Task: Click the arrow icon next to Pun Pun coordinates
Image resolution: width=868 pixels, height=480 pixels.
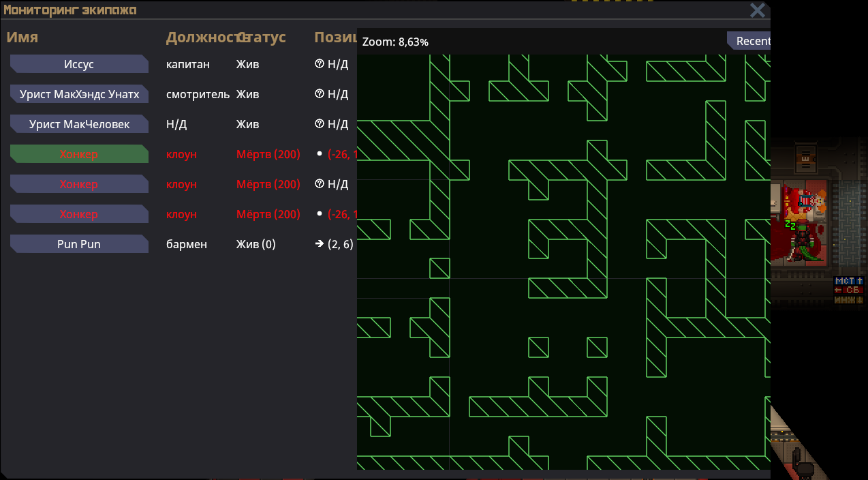Action: (x=319, y=244)
